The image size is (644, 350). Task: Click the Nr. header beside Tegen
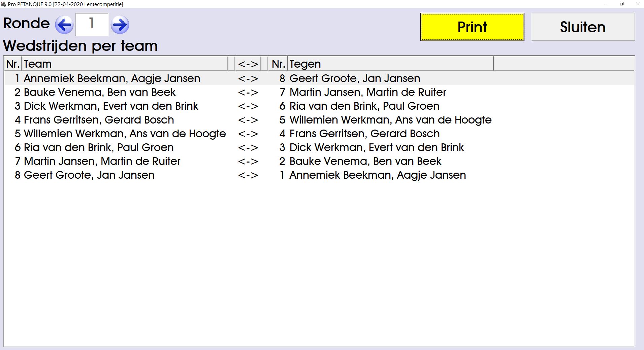(278, 64)
